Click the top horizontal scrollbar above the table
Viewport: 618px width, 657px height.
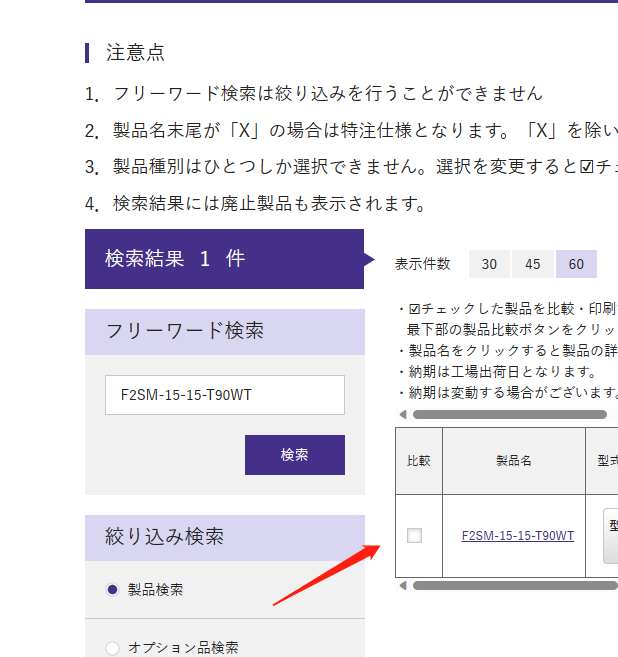click(510, 414)
